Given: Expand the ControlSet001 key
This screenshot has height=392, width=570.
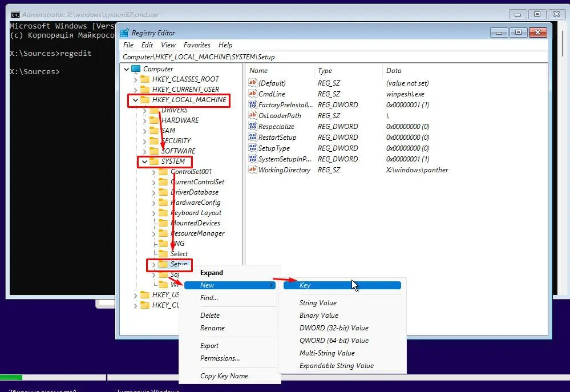Looking at the screenshot, I should pyautogui.click(x=154, y=172).
